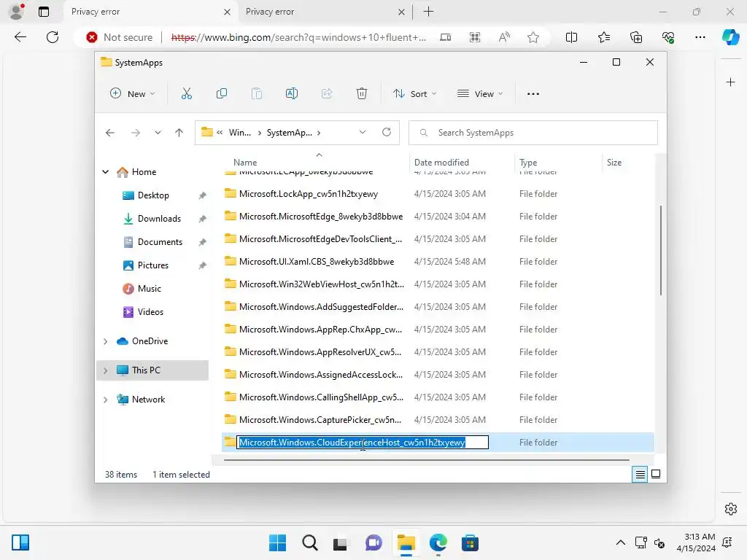Sort by Name column header
This screenshot has width=747, height=560.
pos(245,163)
